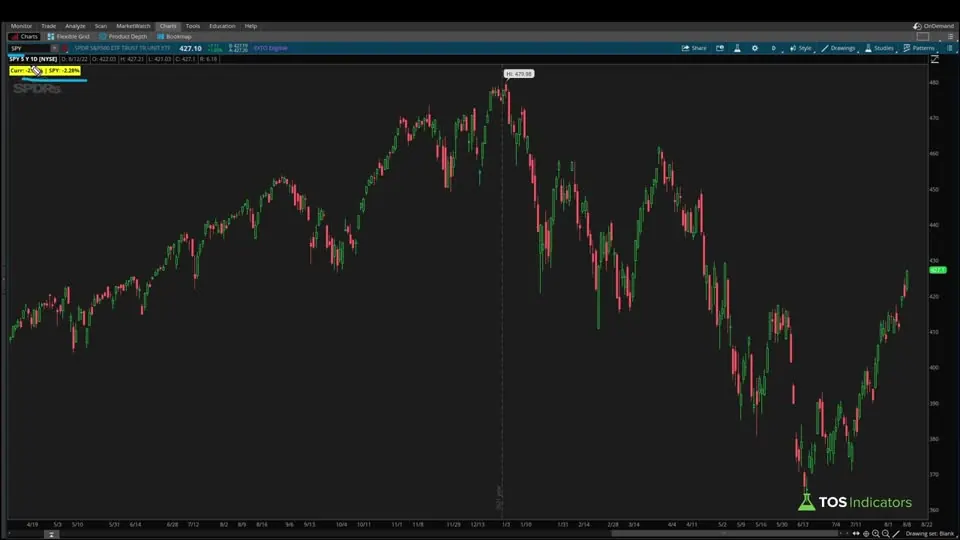Click the chart grid layout rectangle icon

click(x=923, y=37)
